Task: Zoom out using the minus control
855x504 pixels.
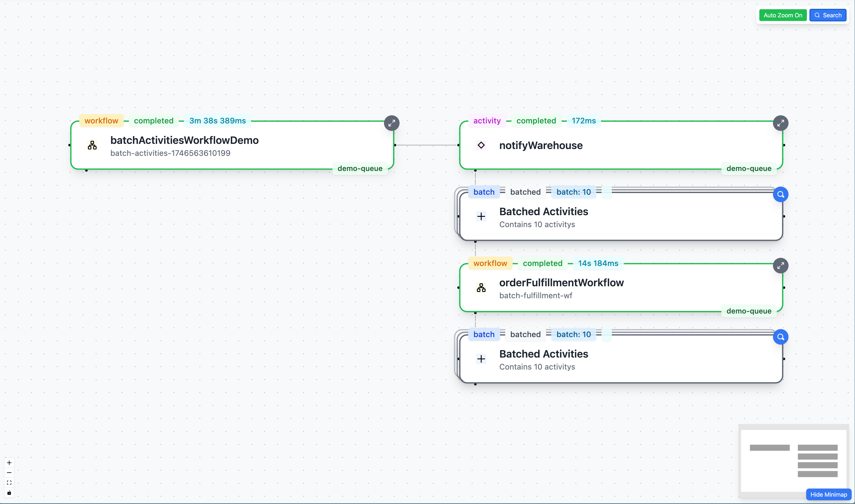Action: [x=9, y=472]
